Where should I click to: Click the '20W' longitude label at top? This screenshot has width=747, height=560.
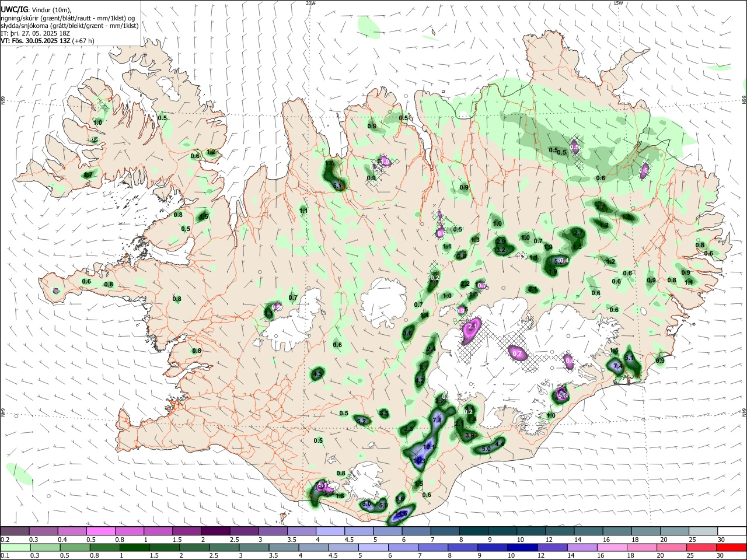tap(310, 2)
